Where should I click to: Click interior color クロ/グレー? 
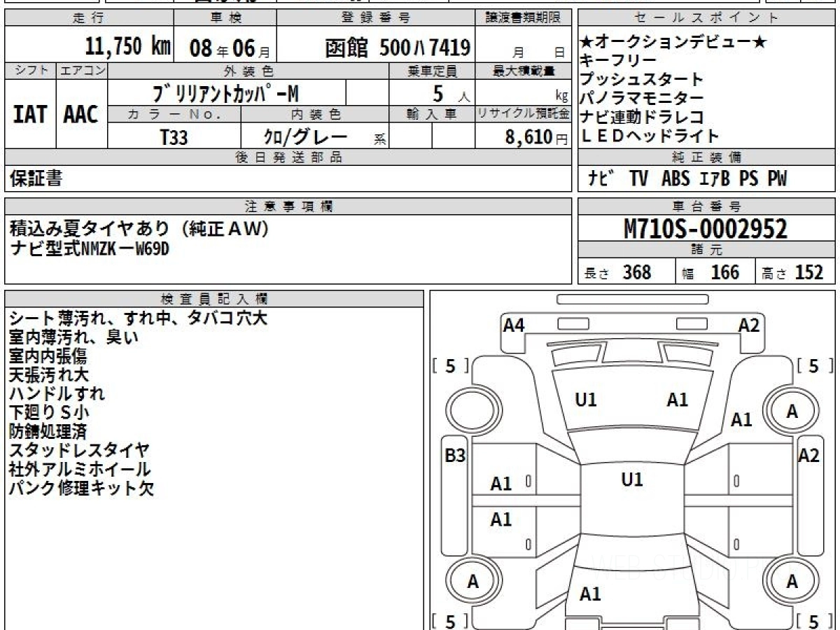[304, 136]
